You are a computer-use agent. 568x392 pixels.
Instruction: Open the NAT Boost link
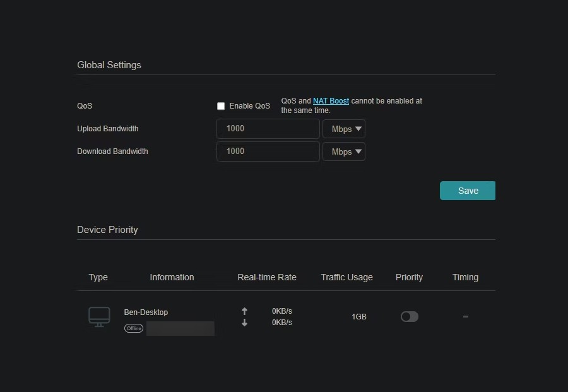331,101
